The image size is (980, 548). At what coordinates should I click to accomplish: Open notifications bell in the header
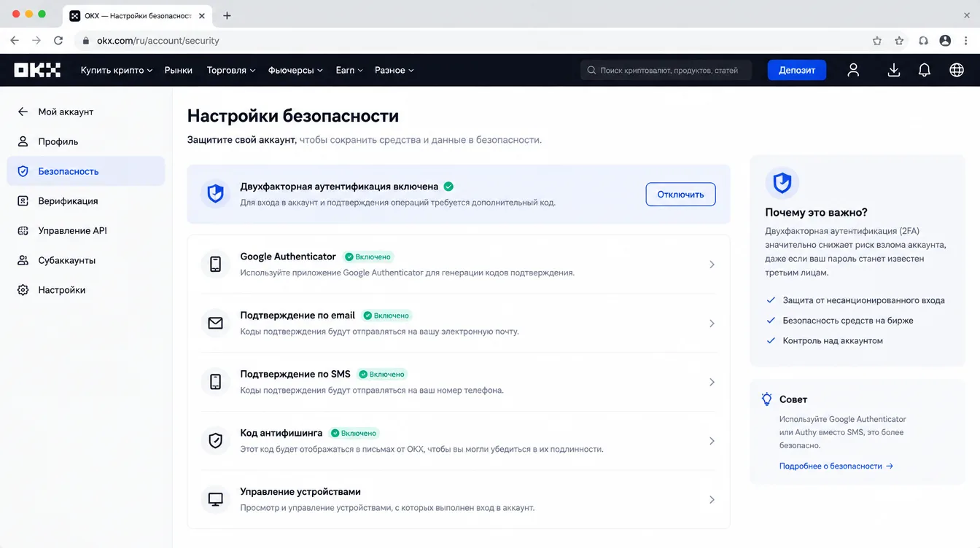(x=925, y=70)
